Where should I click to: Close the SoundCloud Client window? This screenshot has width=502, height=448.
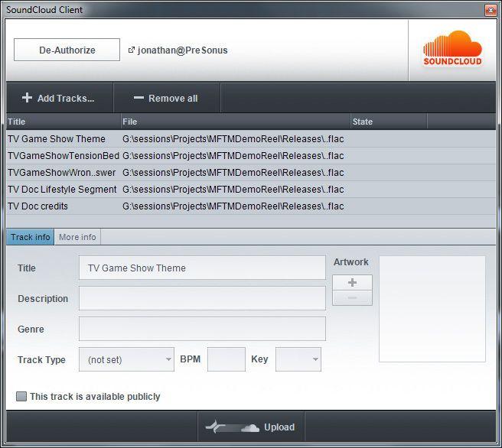(x=491, y=10)
